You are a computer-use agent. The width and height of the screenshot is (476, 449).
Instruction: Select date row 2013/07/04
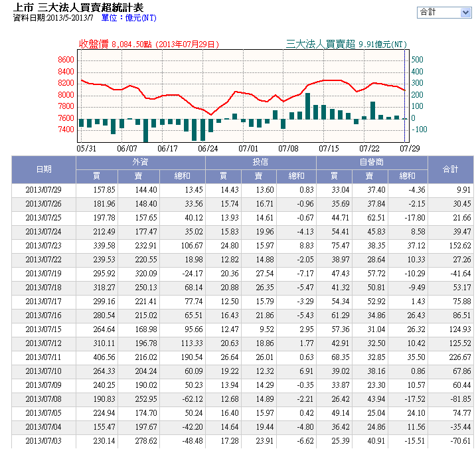[43, 428]
